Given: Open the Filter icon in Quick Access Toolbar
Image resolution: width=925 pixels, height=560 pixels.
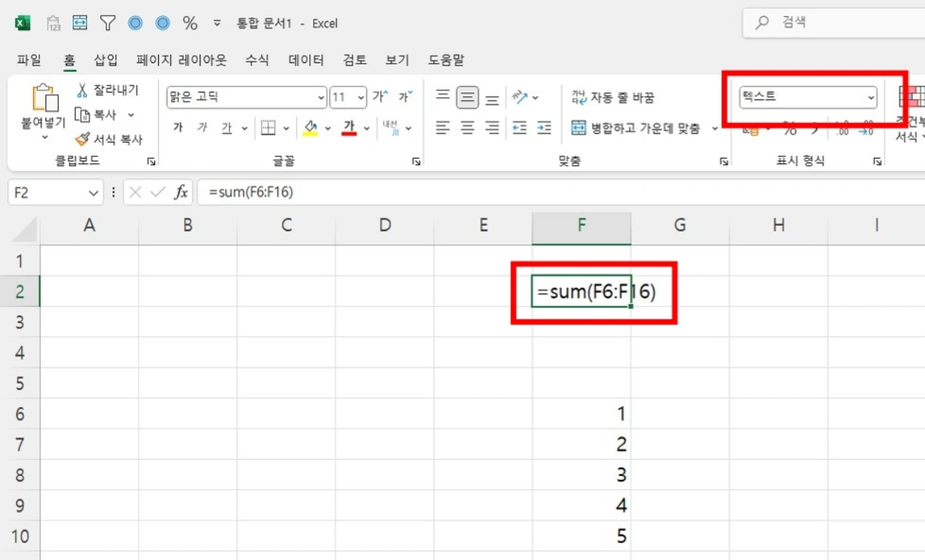Looking at the screenshot, I should coord(108,22).
